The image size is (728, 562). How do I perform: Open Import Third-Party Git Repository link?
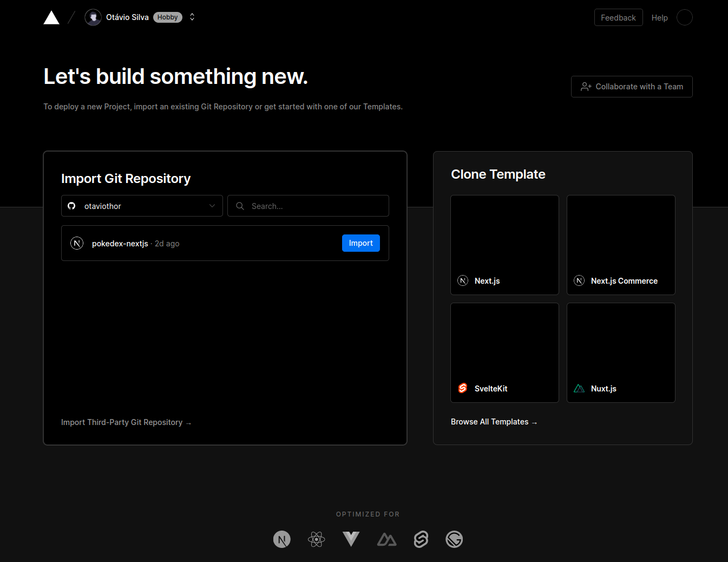(x=126, y=422)
